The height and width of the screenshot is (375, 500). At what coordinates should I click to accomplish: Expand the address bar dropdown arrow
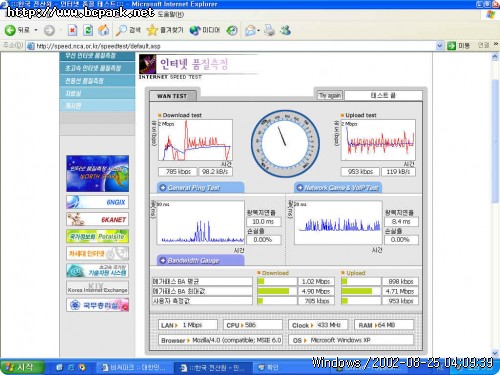440,46
